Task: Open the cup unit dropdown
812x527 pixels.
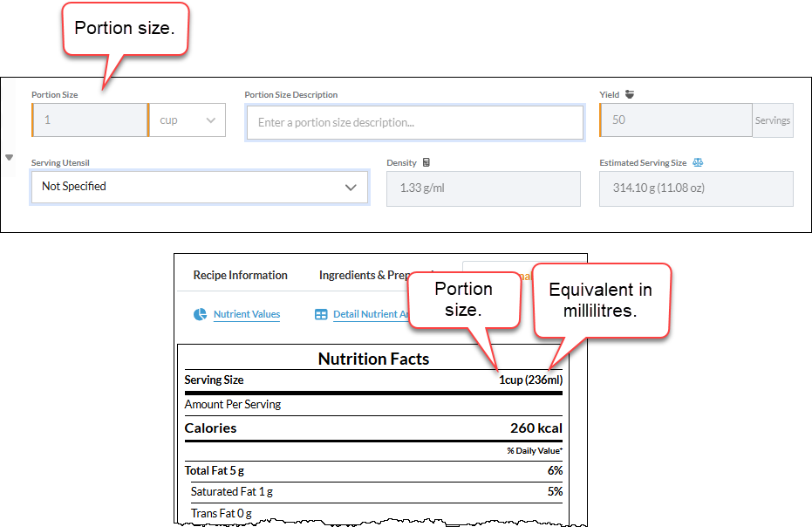Action: [187, 120]
